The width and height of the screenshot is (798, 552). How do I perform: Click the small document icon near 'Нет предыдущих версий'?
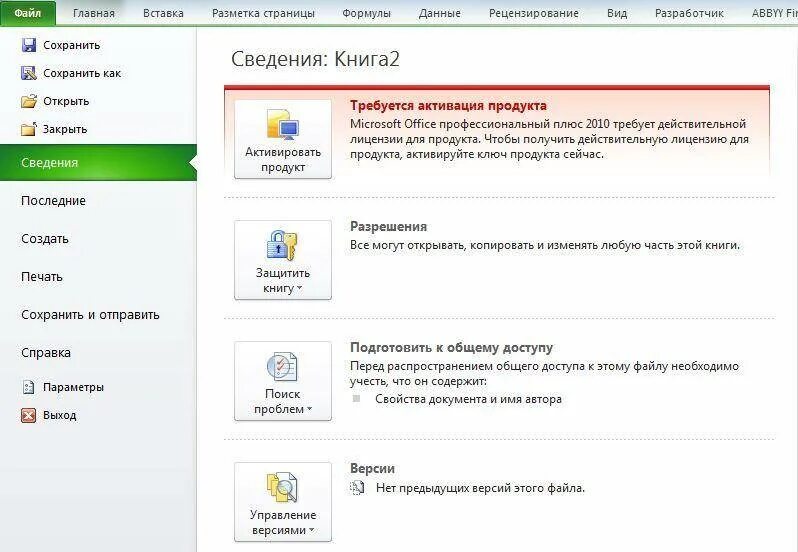point(357,488)
